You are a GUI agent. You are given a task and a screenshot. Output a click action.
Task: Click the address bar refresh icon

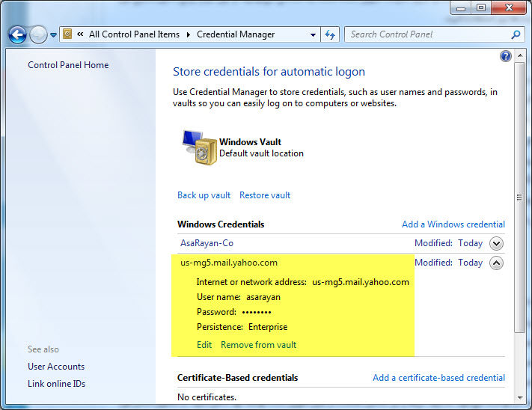pyautogui.click(x=330, y=34)
